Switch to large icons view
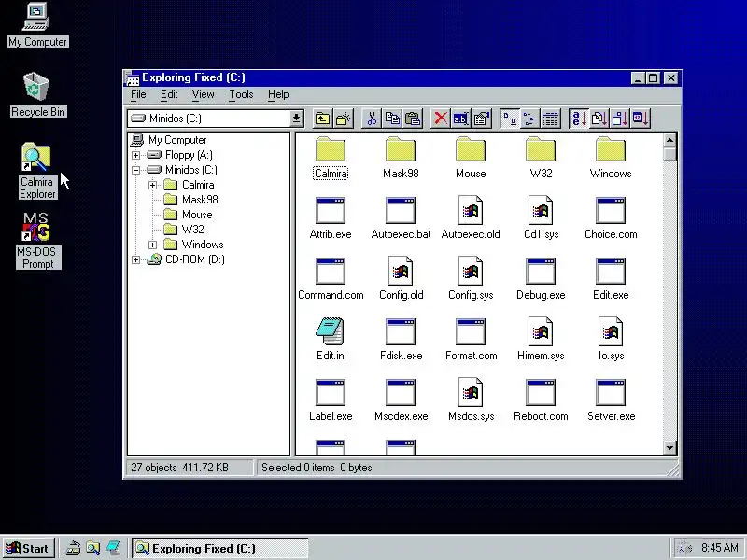The image size is (747, 560). point(509,119)
